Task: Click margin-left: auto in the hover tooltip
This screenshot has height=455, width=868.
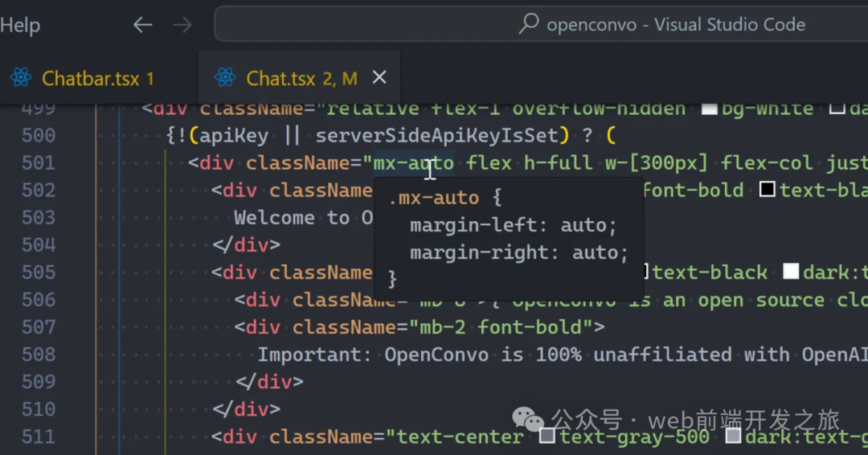Action: point(513,225)
